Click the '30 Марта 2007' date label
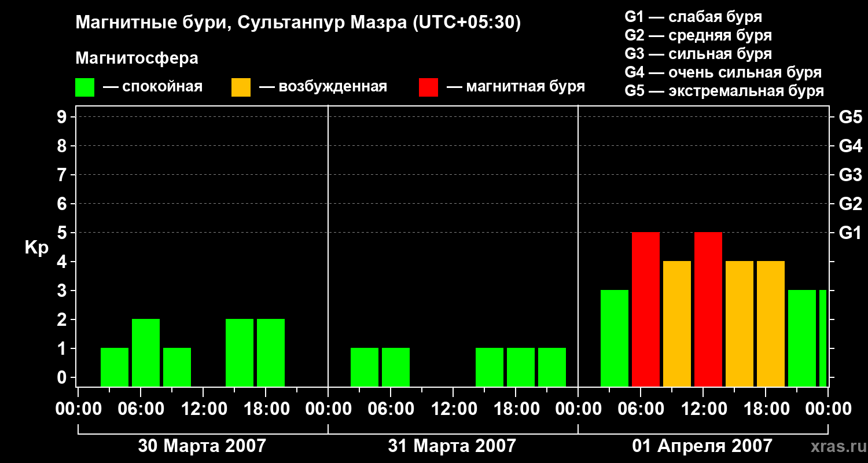 (x=202, y=446)
